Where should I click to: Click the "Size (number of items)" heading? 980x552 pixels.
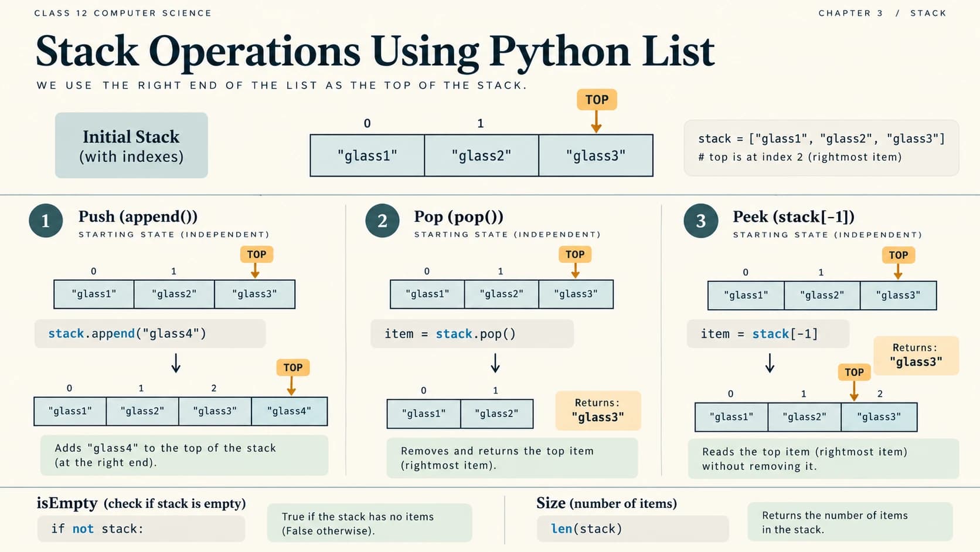[607, 503]
